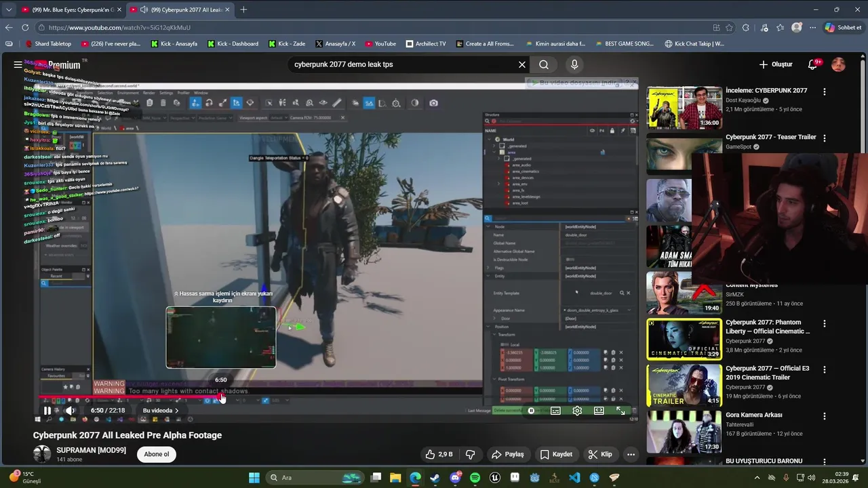The width and height of the screenshot is (868, 488).
Task: Mute the video with the speaker icon
Action: tap(70, 411)
